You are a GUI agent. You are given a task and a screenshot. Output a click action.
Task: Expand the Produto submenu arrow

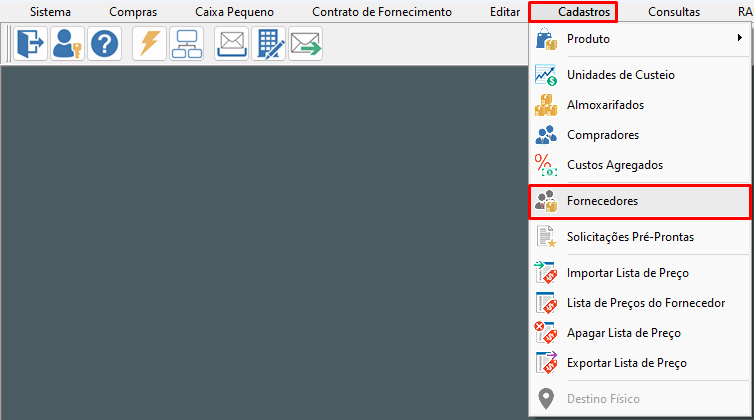click(x=740, y=38)
